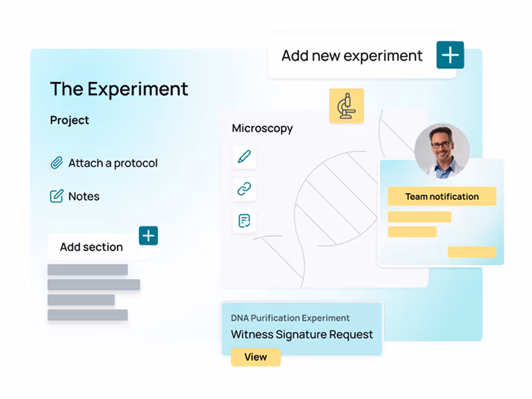Click the paperclip icon beside Attach a protocol
The width and height of the screenshot is (532, 399).
(x=57, y=163)
